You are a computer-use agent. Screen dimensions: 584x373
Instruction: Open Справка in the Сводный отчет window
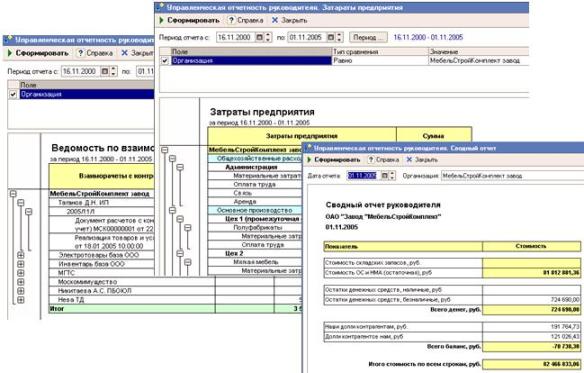(x=387, y=160)
